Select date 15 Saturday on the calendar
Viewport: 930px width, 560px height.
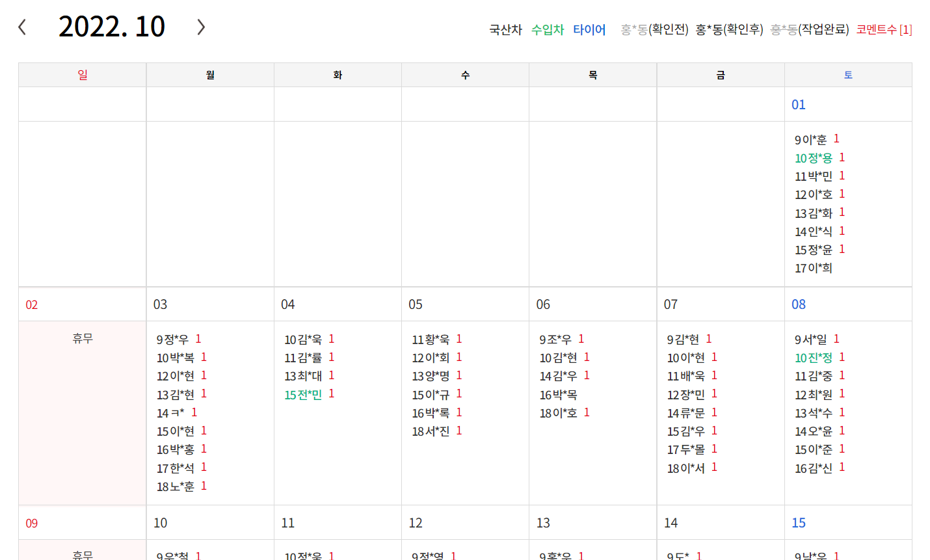[x=799, y=523]
